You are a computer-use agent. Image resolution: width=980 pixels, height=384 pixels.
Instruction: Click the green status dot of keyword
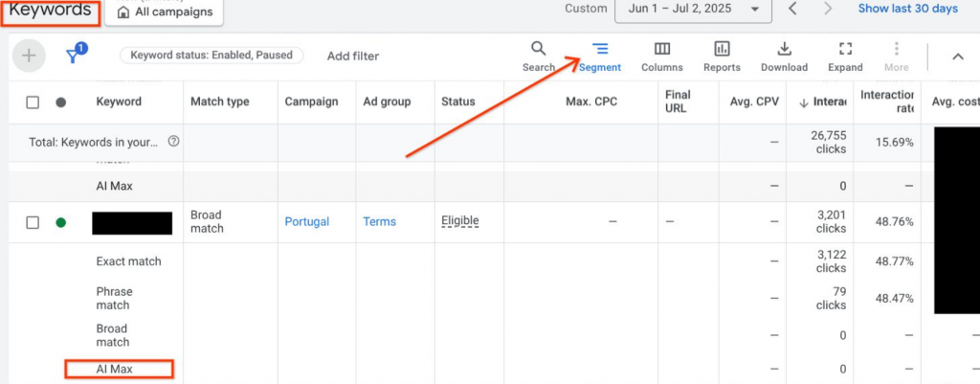[x=61, y=222]
